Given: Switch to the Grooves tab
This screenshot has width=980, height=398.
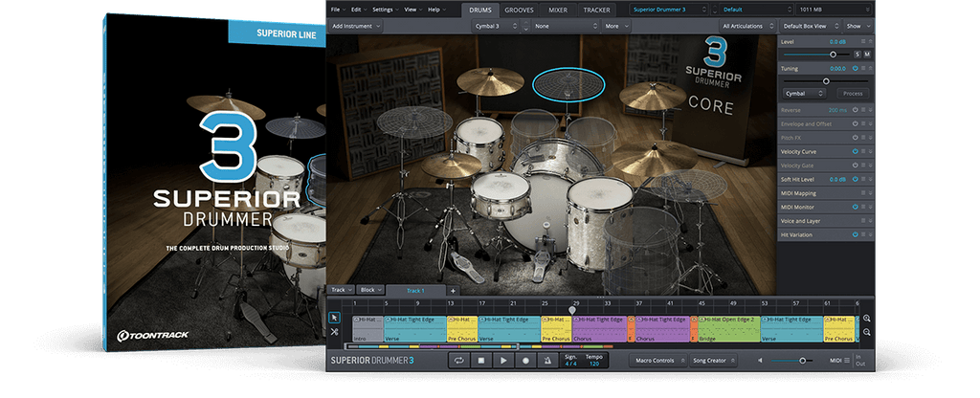Looking at the screenshot, I should (519, 10).
